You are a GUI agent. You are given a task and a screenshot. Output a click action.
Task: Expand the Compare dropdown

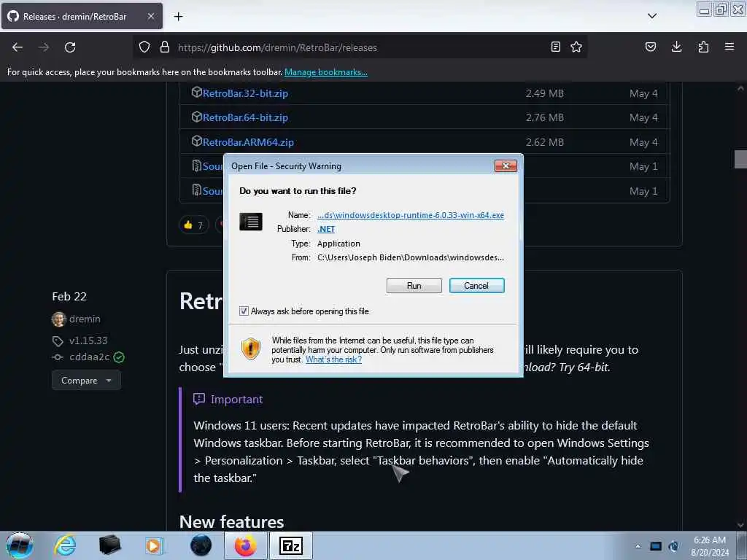[x=86, y=381]
